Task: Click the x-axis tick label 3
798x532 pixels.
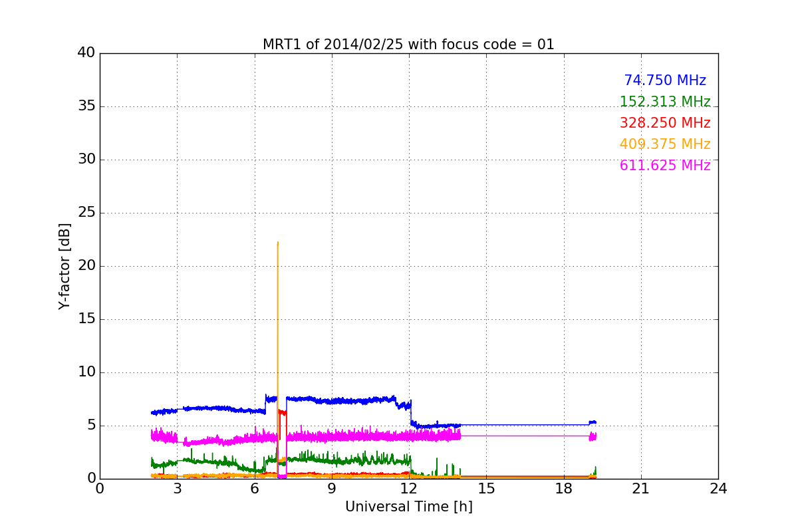Action: (x=177, y=489)
